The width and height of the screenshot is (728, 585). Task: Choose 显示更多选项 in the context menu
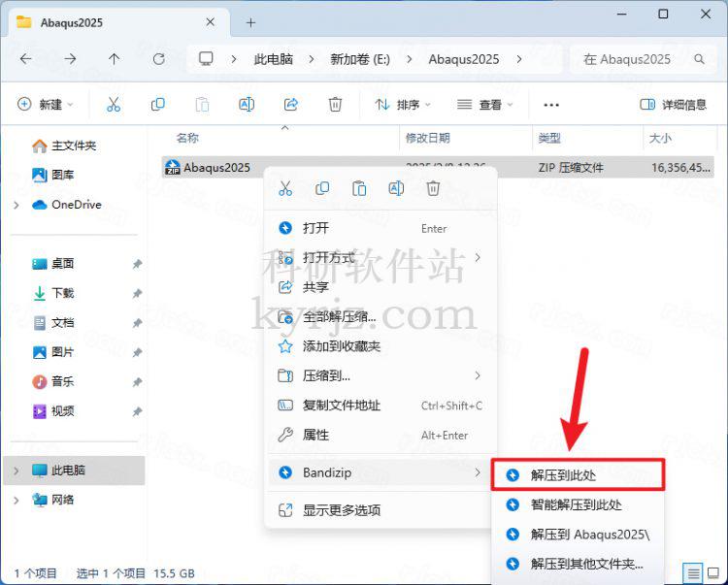(381, 510)
